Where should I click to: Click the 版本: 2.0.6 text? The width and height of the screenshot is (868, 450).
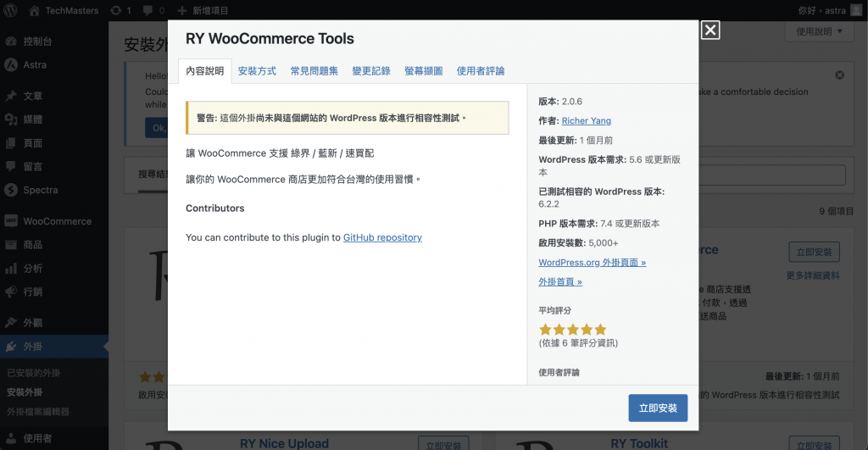560,102
